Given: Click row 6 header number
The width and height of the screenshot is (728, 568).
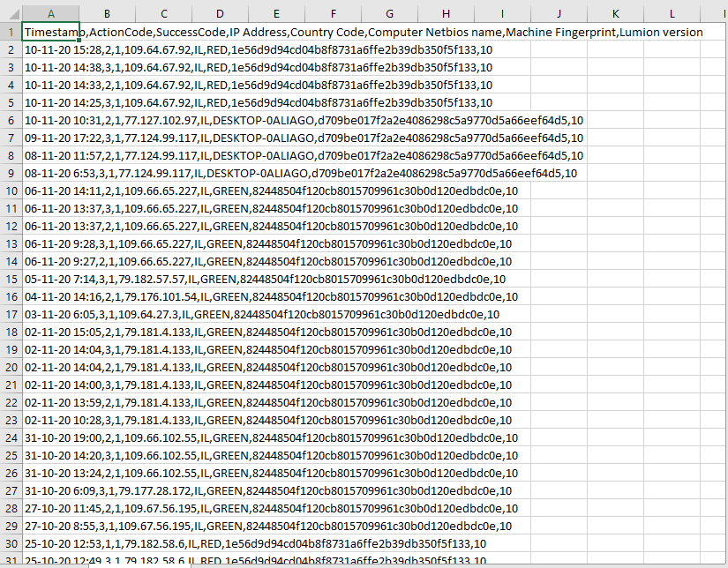Looking at the screenshot, I should [x=11, y=120].
